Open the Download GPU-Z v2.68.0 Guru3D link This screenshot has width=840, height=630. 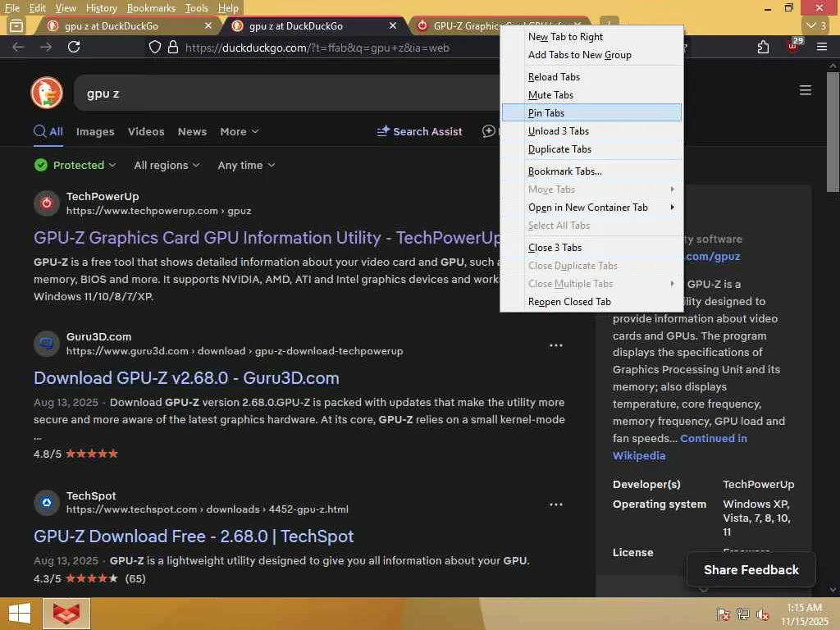click(x=186, y=378)
